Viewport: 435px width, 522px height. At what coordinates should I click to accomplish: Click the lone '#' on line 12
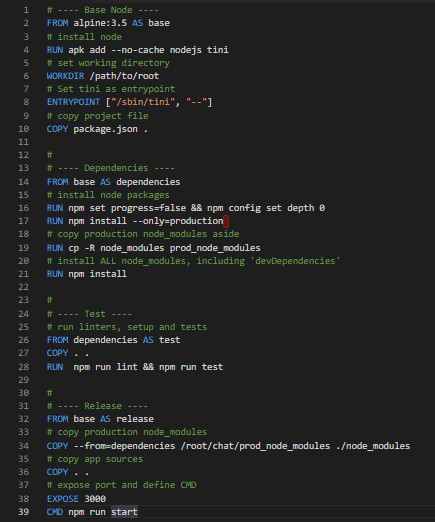coord(49,155)
